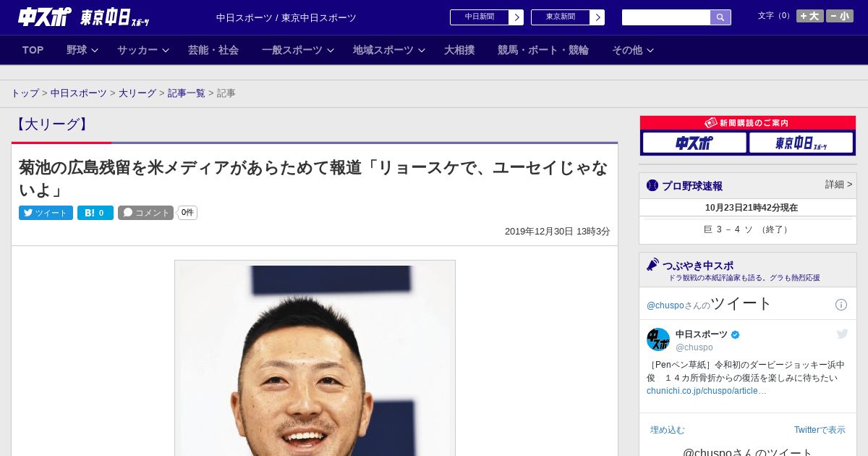The height and width of the screenshot is (456, 868).
Task: Open the 東京新聞 arrow link
Action: point(597,17)
